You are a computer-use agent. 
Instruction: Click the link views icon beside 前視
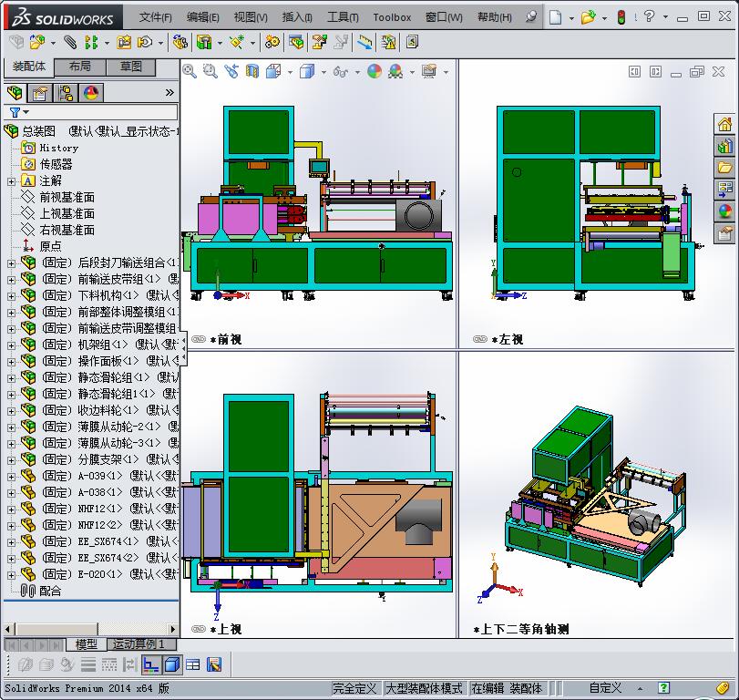[199, 339]
